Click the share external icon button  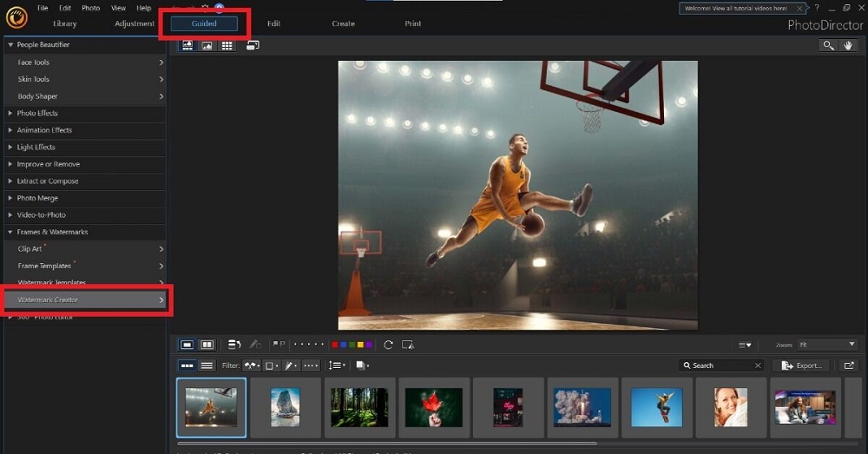pyautogui.click(x=849, y=365)
